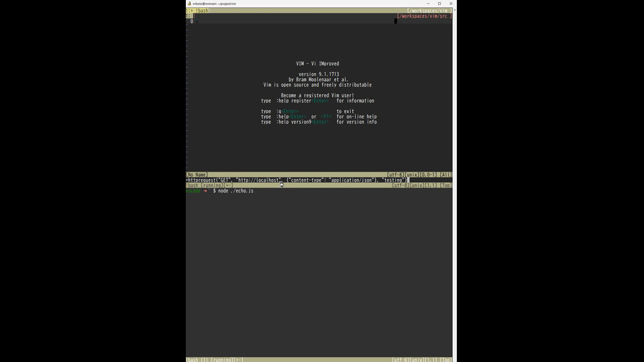Click '[unix]' in No Name status line
The width and height of the screenshot is (644, 362).
412,175
